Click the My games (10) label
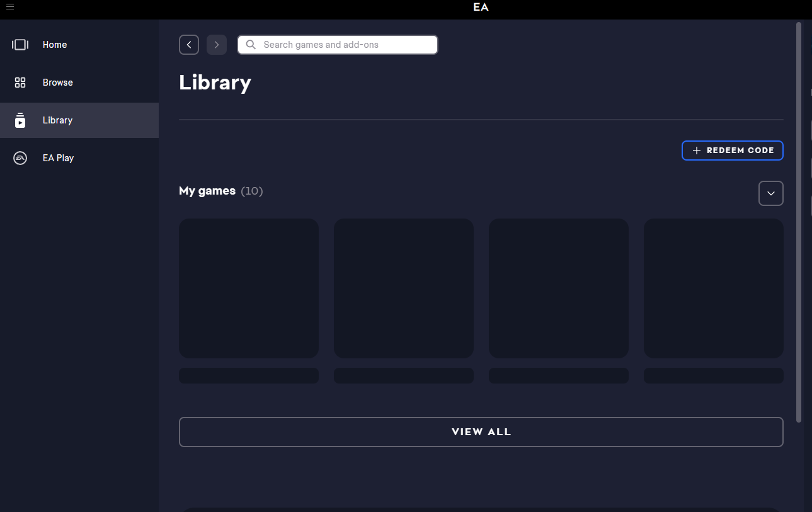The width and height of the screenshot is (812, 512). 221,191
